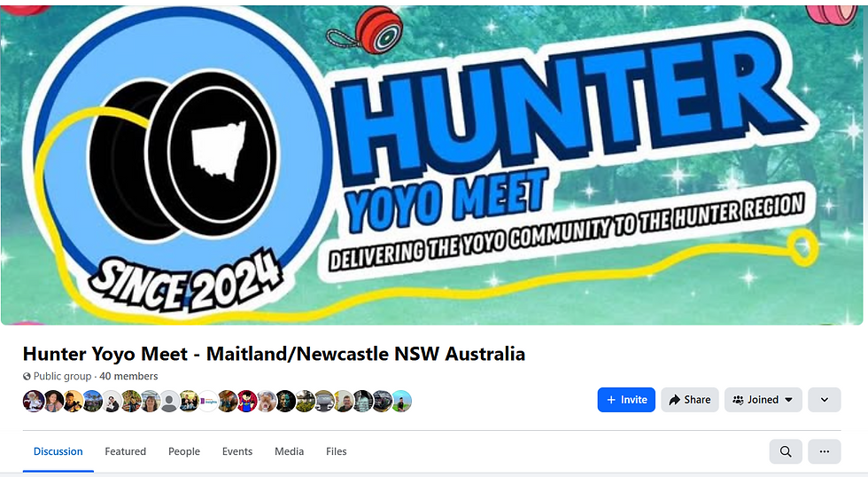Click the Santa Claus member avatar
The height and width of the screenshot is (477, 868).
coord(34,401)
